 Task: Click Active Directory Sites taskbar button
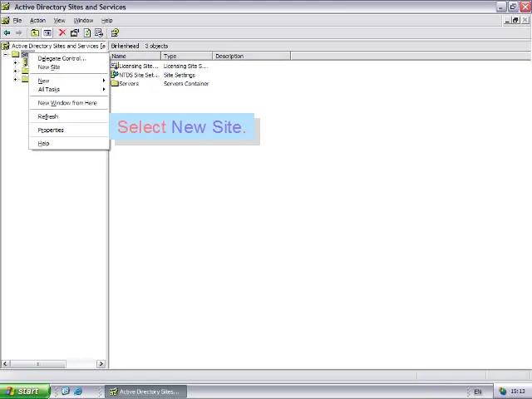click(x=145, y=392)
